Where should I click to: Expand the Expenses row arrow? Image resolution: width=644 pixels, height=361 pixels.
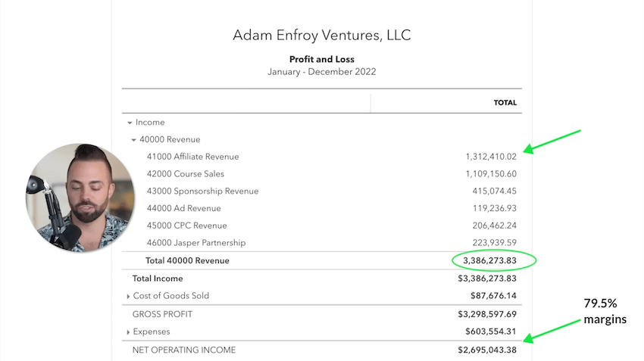pyautogui.click(x=128, y=332)
